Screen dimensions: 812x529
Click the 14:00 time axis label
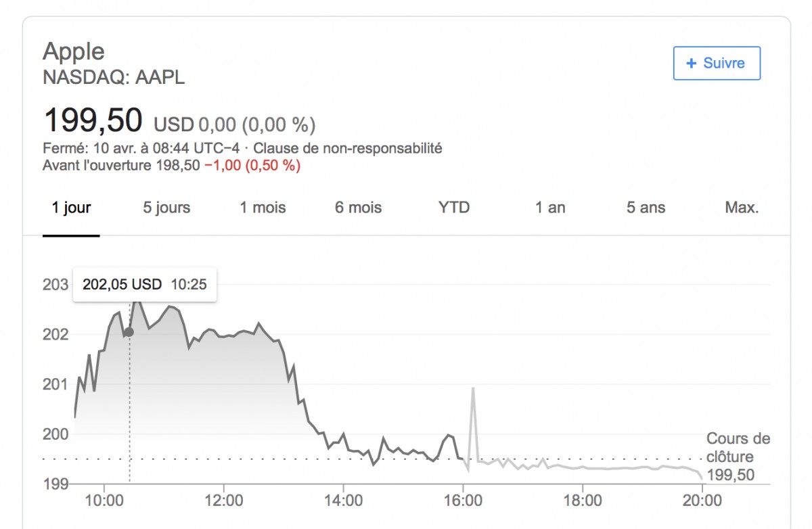coord(344,501)
